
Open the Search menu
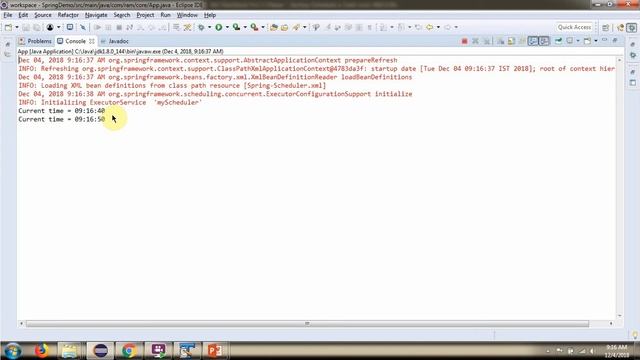coord(122,15)
